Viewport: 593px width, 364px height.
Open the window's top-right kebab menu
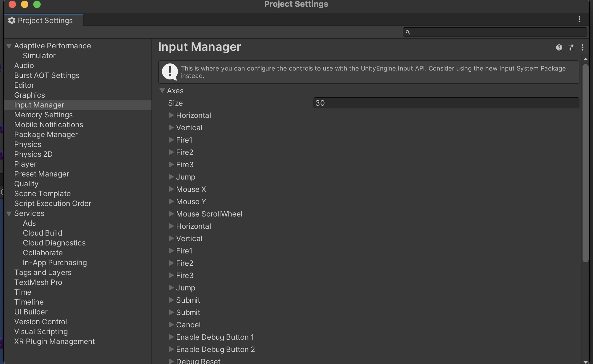point(579,19)
